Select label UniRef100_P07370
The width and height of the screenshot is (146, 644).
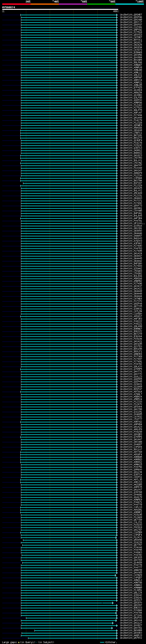pos(131,301)
